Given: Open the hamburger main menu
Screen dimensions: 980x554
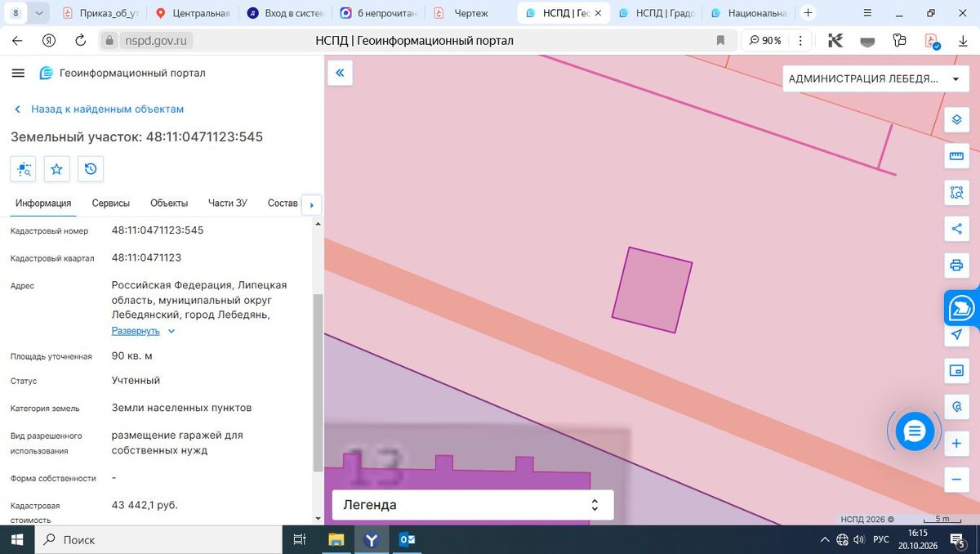Looking at the screenshot, I should (x=18, y=73).
